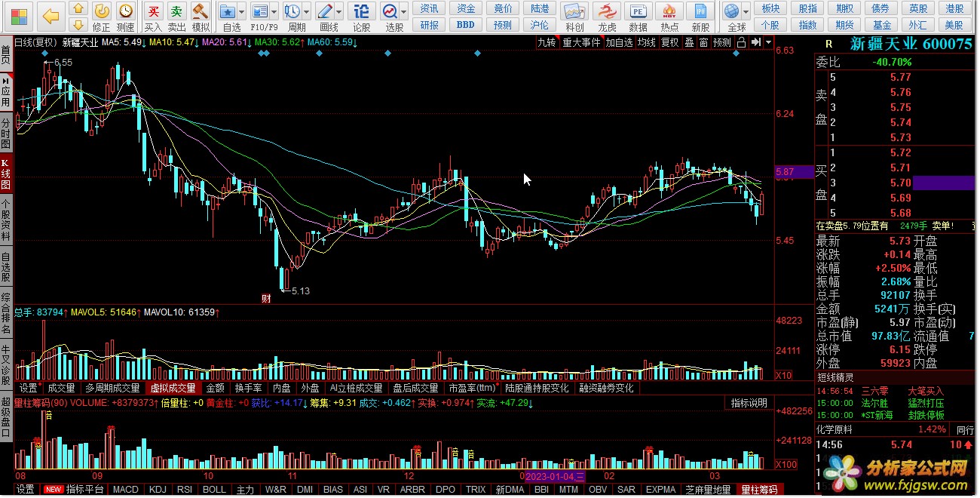
Task: Select the MACD indicator tab
Action: tap(126, 490)
